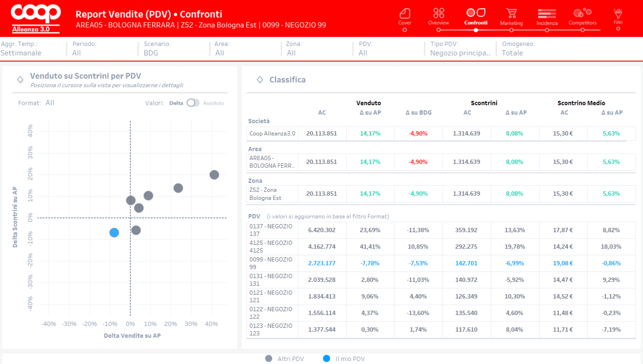
Task: Select row 0123 - NEGOZIO 123
Action: click(x=441, y=329)
